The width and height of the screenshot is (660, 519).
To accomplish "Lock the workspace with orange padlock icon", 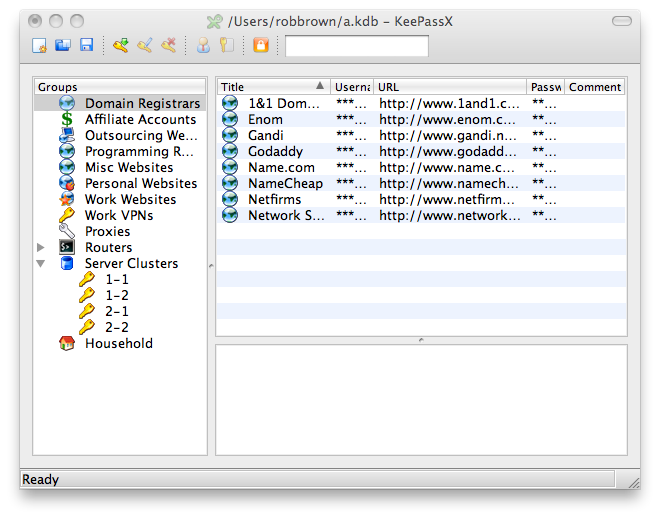I will [x=261, y=45].
